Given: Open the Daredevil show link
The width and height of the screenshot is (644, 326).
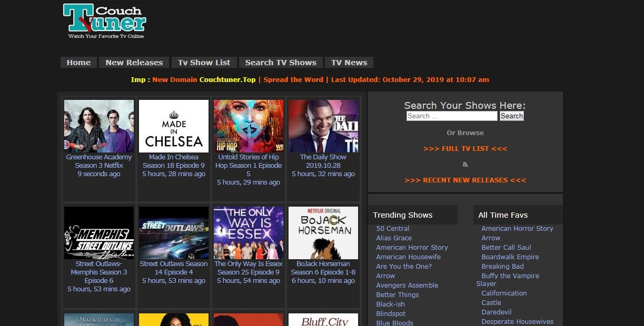Looking at the screenshot, I should pos(497,312).
